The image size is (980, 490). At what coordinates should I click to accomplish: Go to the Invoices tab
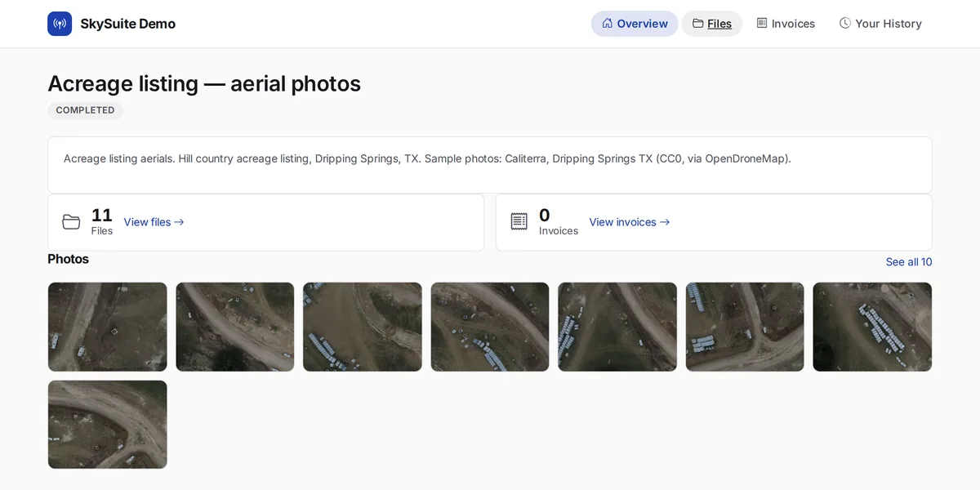[786, 24]
